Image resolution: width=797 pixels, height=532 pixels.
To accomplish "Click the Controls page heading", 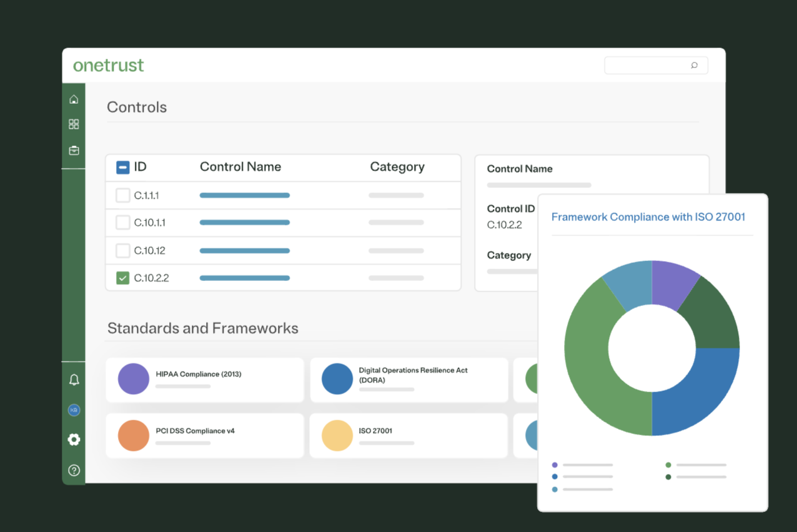I will click(137, 107).
